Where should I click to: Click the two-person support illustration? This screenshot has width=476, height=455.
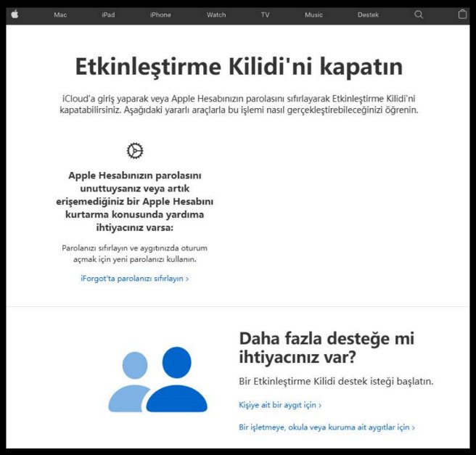coord(158,380)
